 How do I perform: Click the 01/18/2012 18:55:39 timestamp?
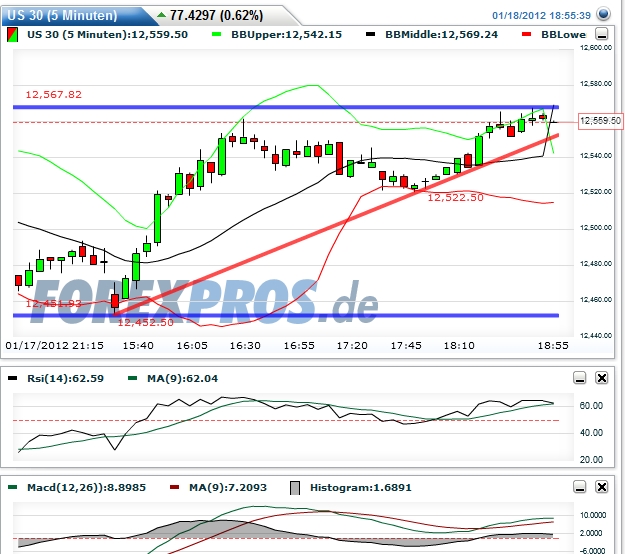click(541, 16)
